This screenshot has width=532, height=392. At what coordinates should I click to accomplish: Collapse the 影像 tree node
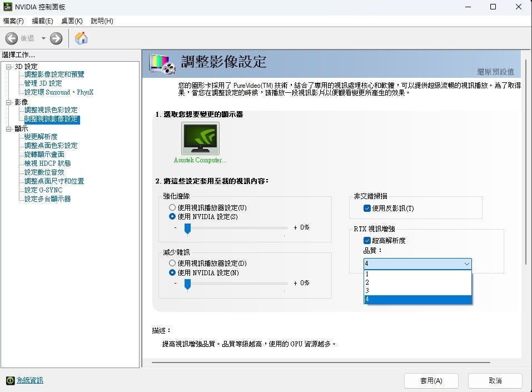point(9,102)
